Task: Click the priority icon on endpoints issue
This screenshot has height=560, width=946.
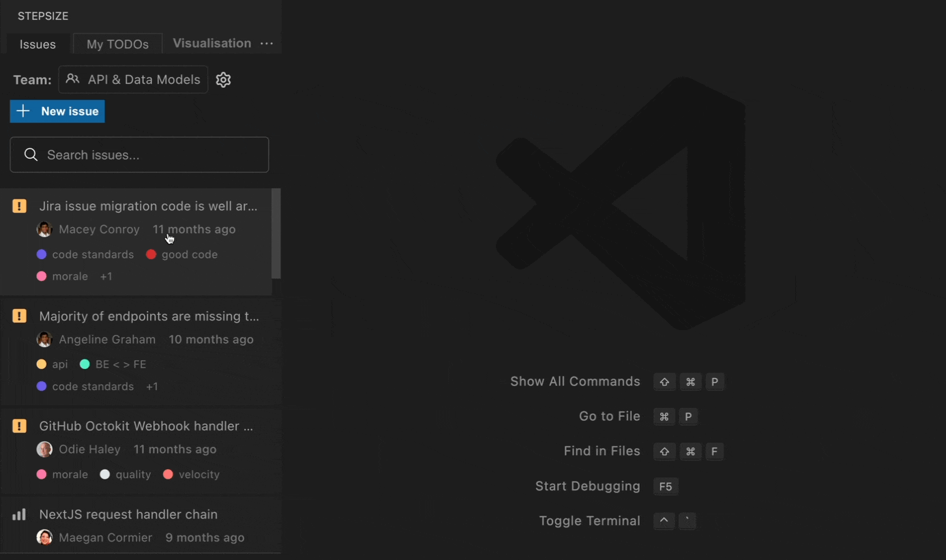Action: pos(18,315)
